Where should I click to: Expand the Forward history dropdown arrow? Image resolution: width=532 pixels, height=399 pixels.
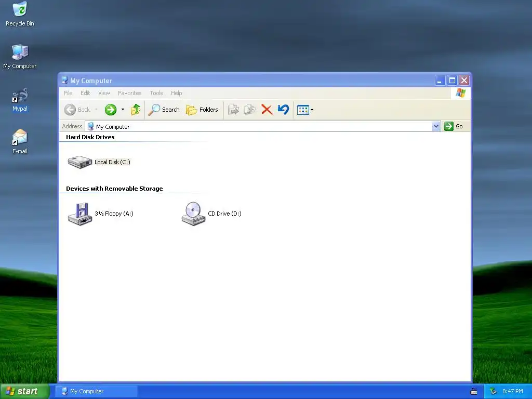123,110
